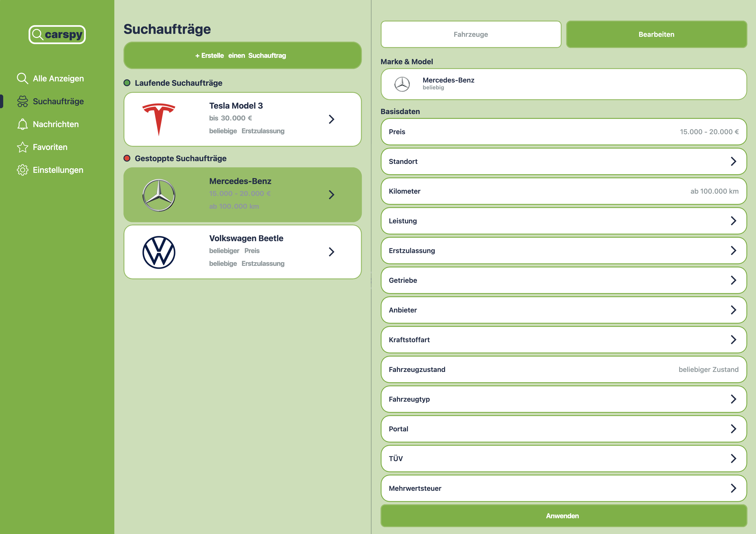Click the magnifier icon beside Alle Anzeigen

22,78
